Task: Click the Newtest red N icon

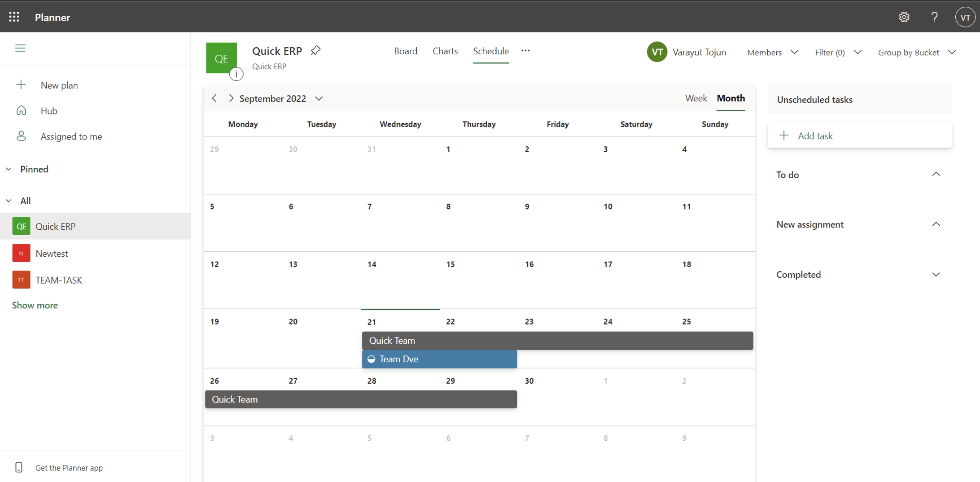Action: click(x=21, y=253)
